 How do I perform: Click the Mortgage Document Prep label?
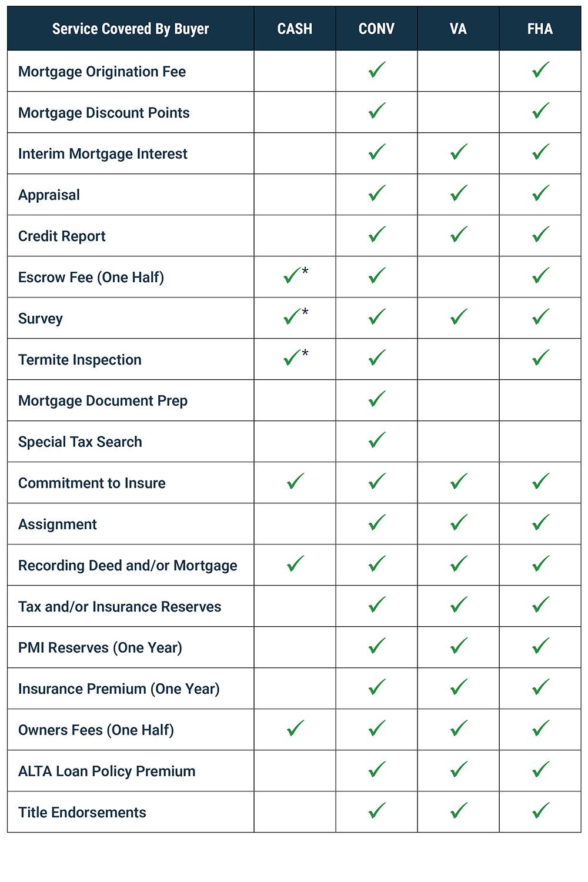(x=103, y=401)
